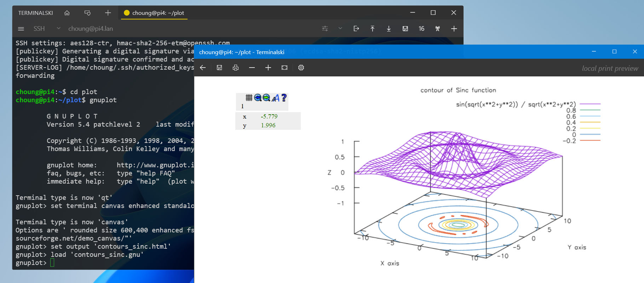Fit the preview to the window
Viewport: 644px width, 283px height.
284,68
